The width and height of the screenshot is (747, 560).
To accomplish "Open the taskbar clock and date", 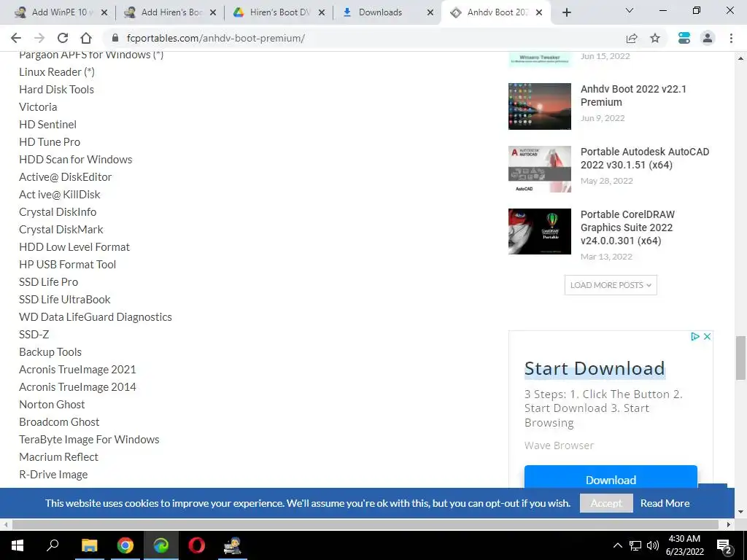I will tap(684, 545).
